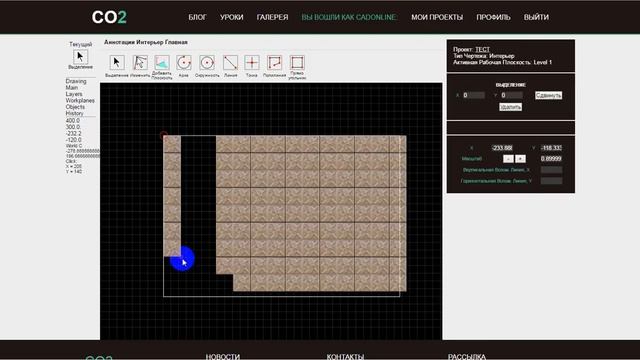Go to МОИ ПРОЕКТЫ

coord(437,17)
